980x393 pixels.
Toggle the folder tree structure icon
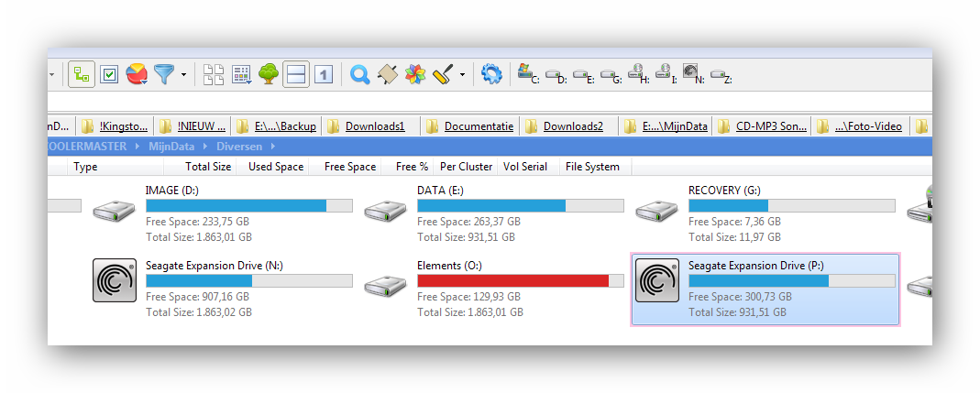click(82, 75)
